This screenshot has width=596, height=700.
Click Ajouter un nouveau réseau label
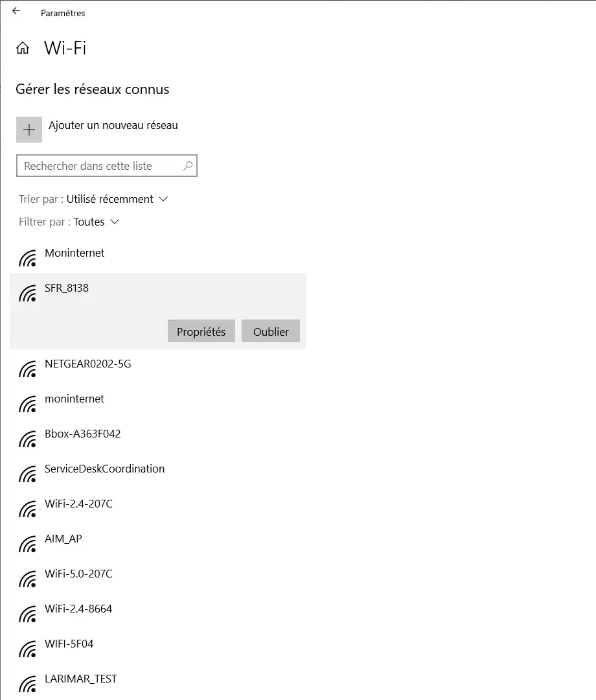pyautogui.click(x=113, y=126)
